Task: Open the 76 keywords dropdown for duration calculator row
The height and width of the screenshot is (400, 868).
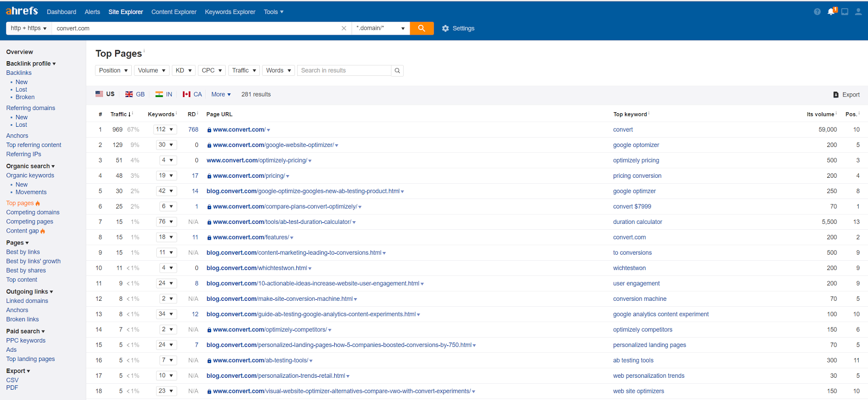Action: [166, 222]
